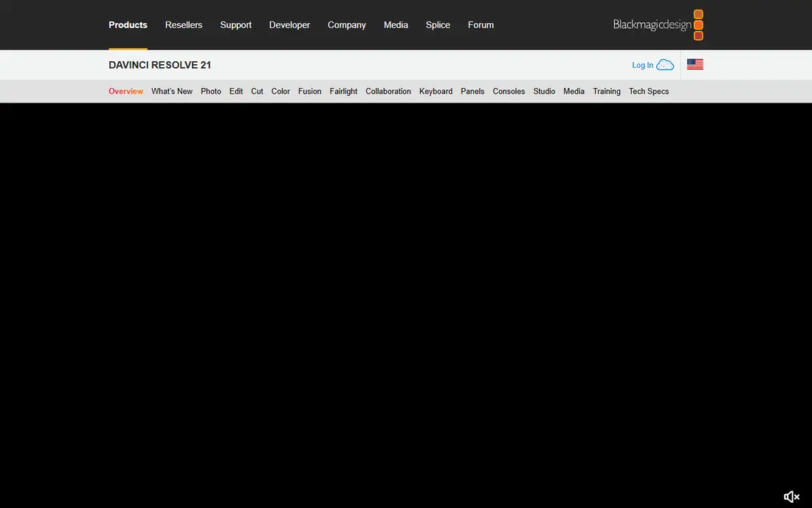Click the Blackmagicdesign logo

pos(658,25)
